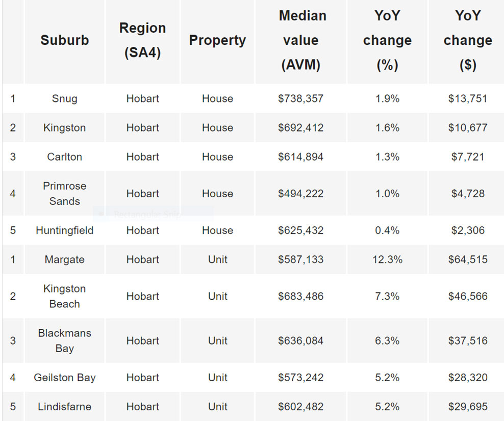This screenshot has height=421, width=504.
Task: Click the $738,357 median value cell
Action: click(x=300, y=98)
